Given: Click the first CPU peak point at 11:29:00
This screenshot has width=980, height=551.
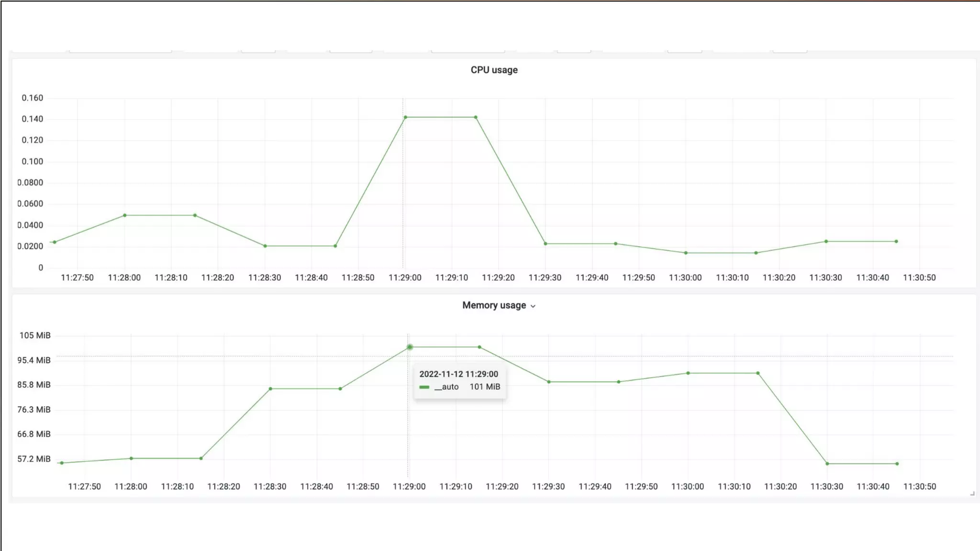Looking at the screenshot, I should (x=405, y=117).
